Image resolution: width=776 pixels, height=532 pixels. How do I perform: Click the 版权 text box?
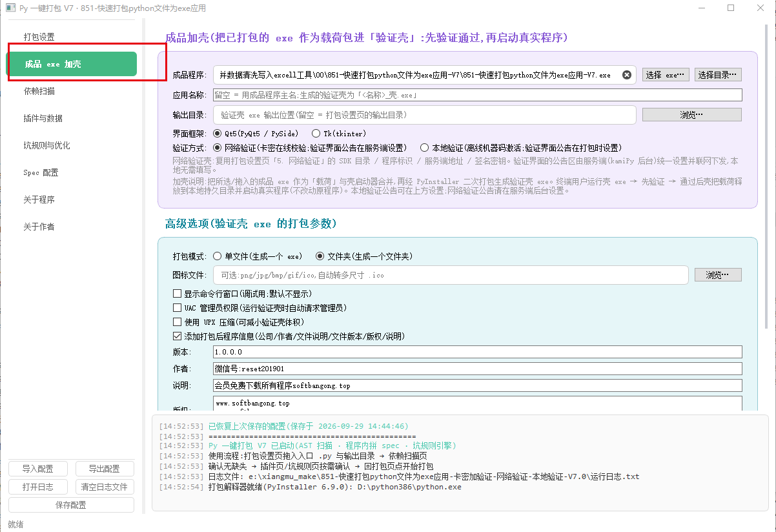point(478,404)
